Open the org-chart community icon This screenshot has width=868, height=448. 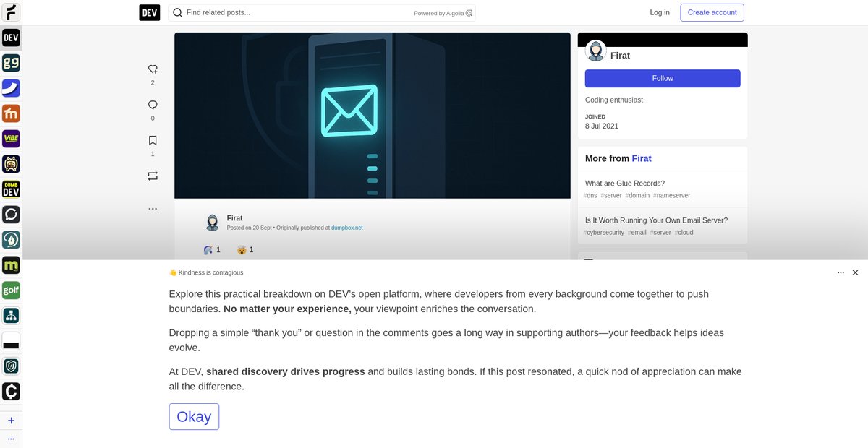click(11, 316)
